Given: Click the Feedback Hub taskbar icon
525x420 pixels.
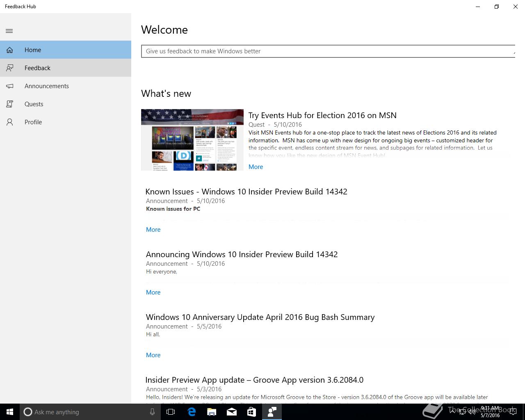Looking at the screenshot, I should tap(272, 412).
